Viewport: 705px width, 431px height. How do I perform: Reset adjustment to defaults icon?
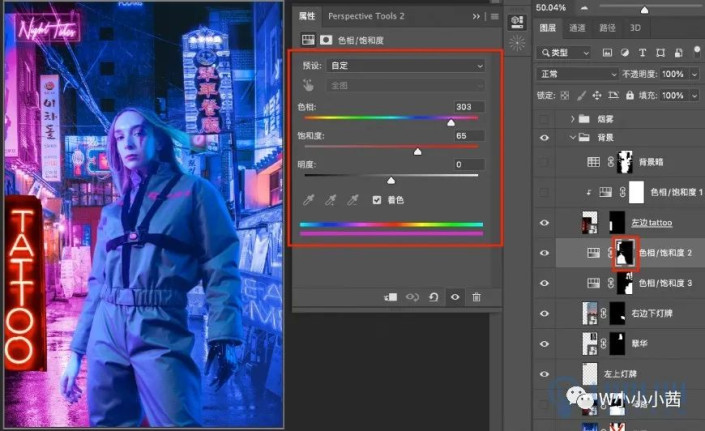pyautogui.click(x=433, y=297)
